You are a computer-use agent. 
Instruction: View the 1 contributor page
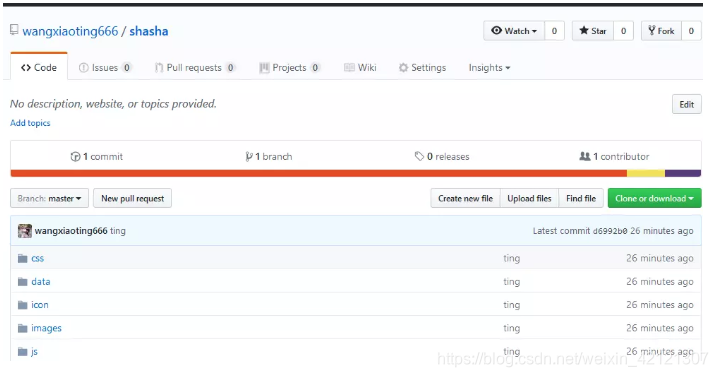tap(614, 157)
